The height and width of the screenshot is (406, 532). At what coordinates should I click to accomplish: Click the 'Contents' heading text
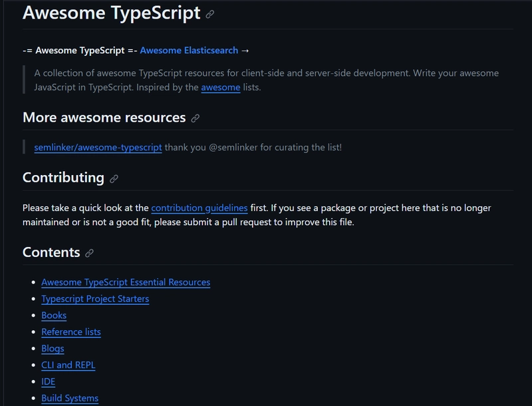pos(51,252)
